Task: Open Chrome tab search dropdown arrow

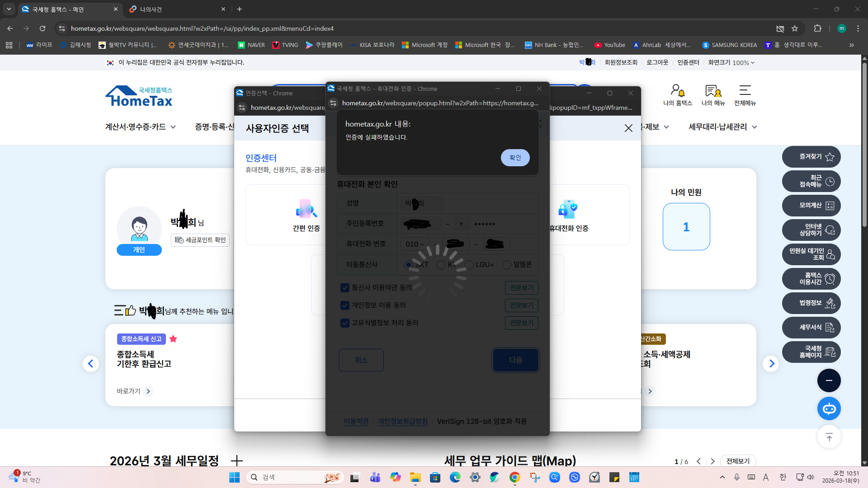Action: (9, 9)
